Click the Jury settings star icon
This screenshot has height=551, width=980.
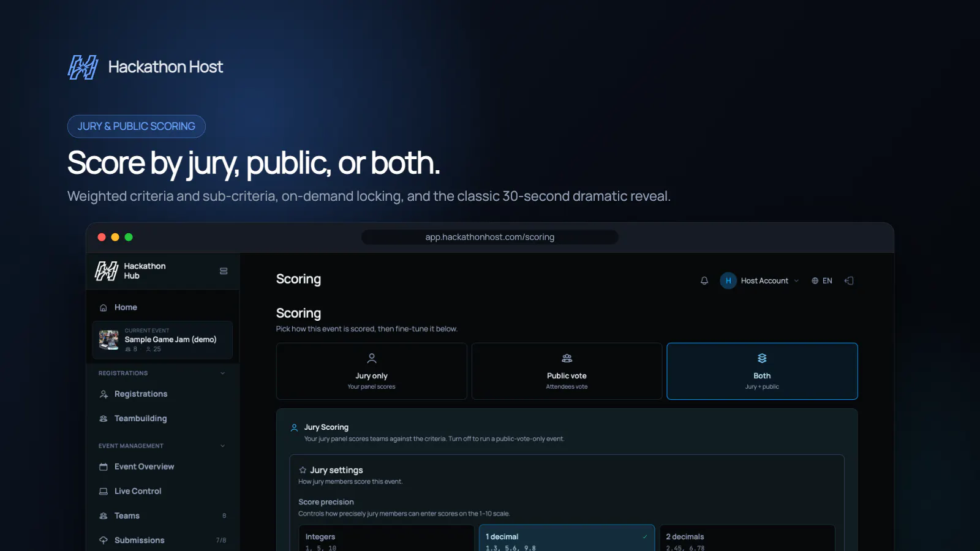pyautogui.click(x=303, y=470)
